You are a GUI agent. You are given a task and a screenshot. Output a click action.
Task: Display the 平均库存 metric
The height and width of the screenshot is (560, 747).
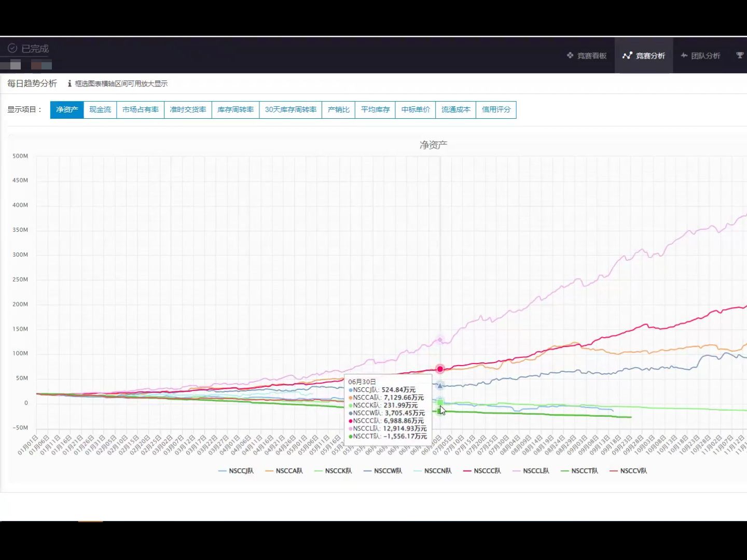(x=375, y=109)
